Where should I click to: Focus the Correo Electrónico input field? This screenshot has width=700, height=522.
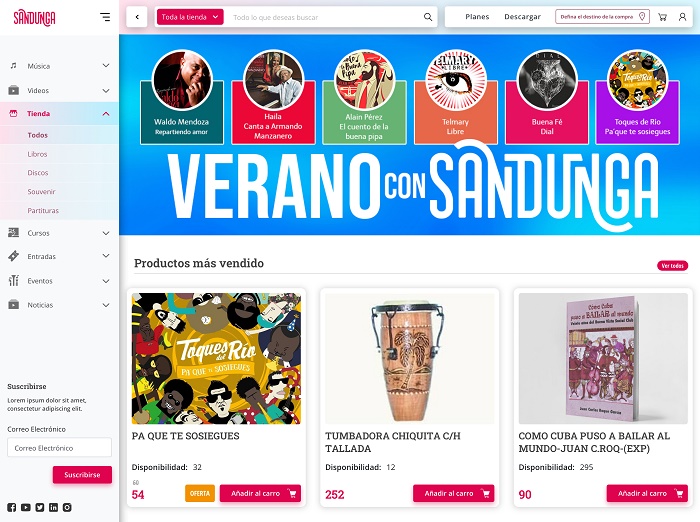click(59, 447)
